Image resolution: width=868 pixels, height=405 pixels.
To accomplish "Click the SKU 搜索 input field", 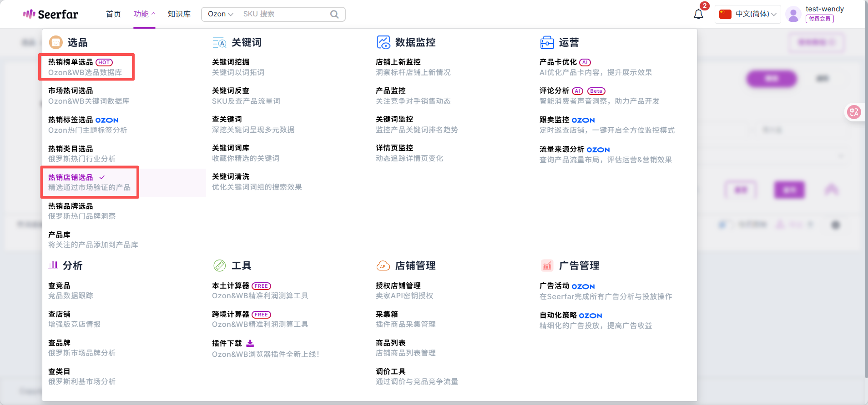I will pyautogui.click(x=284, y=14).
